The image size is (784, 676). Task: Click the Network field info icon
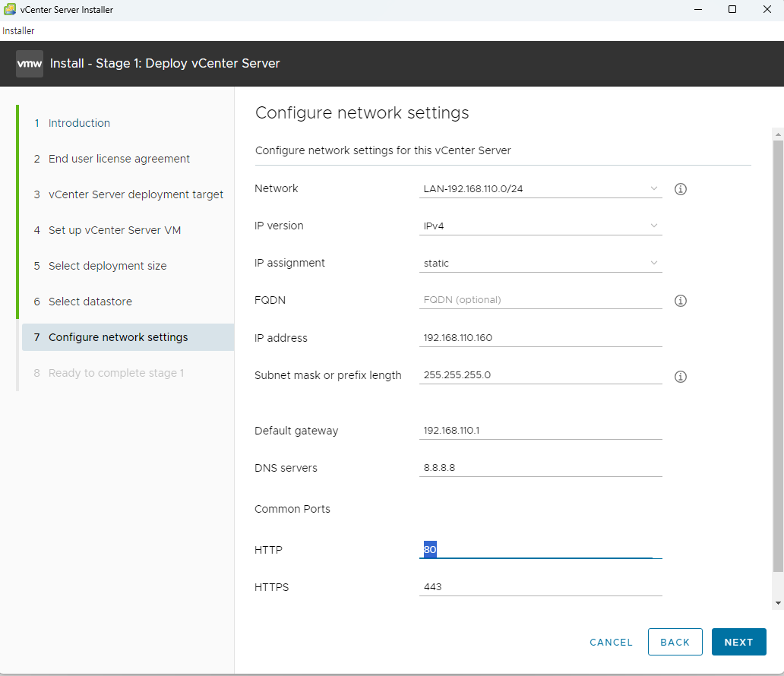click(x=680, y=189)
